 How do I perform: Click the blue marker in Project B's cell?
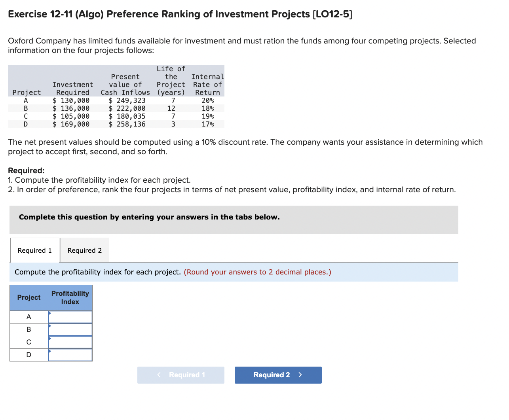click(x=50, y=326)
